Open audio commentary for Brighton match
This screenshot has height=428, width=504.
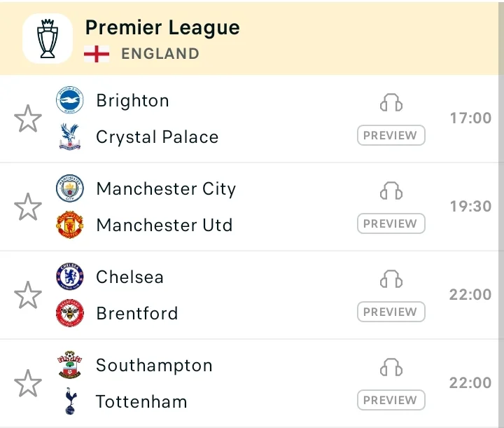pyautogui.click(x=391, y=102)
